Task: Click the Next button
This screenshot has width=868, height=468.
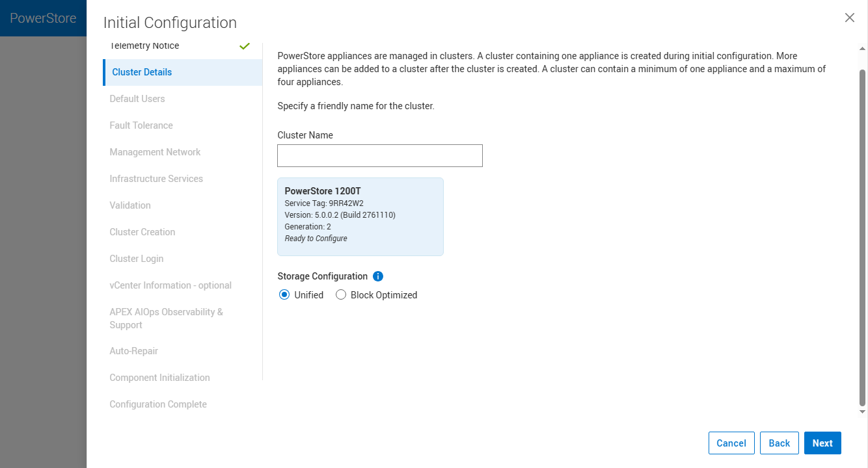Action: click(x=822, y=443)
